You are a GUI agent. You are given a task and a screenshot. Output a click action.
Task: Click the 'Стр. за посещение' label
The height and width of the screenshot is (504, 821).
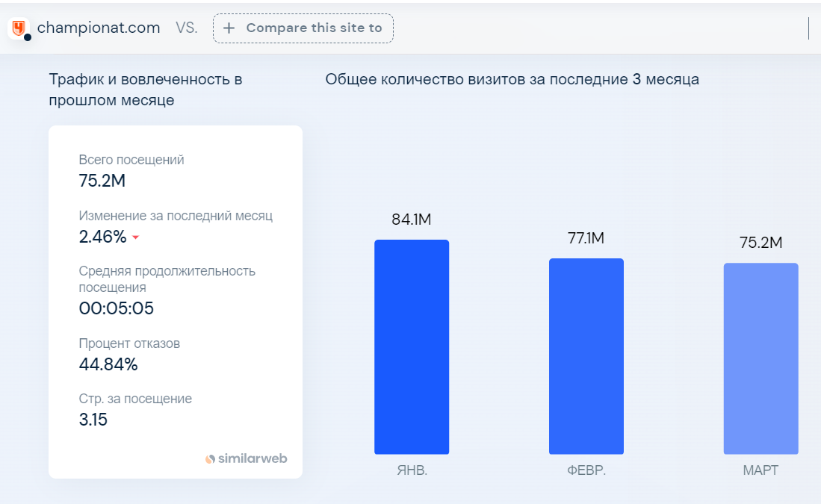(x=135, y=398)
